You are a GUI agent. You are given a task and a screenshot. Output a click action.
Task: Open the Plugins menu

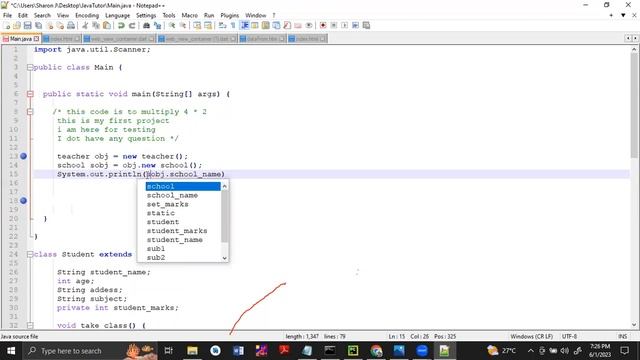tap(229, 15)
